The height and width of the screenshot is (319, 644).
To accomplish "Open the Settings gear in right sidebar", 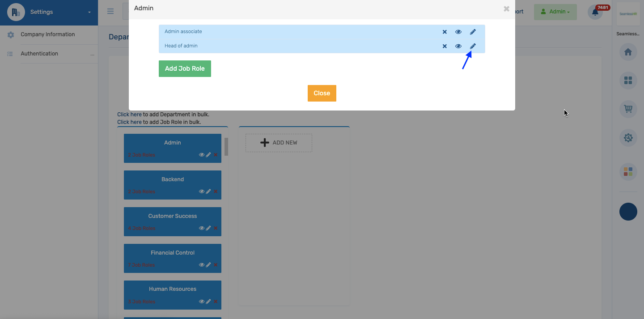I will click(x=628, y=138).
